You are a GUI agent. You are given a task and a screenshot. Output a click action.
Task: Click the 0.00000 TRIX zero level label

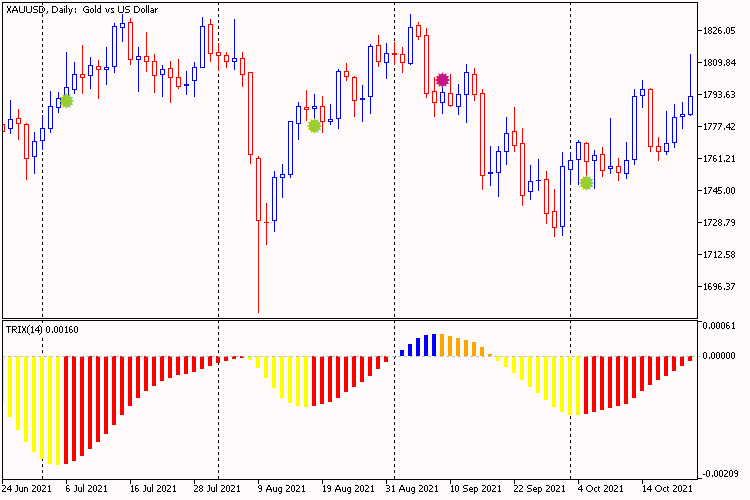[x=719, y=356]
